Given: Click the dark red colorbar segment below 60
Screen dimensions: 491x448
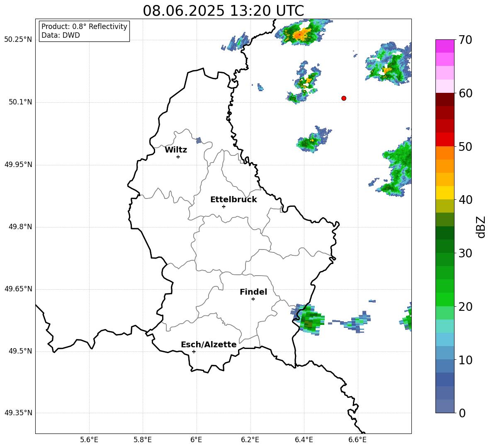Looking at the screenshot, I should (445, 99).
